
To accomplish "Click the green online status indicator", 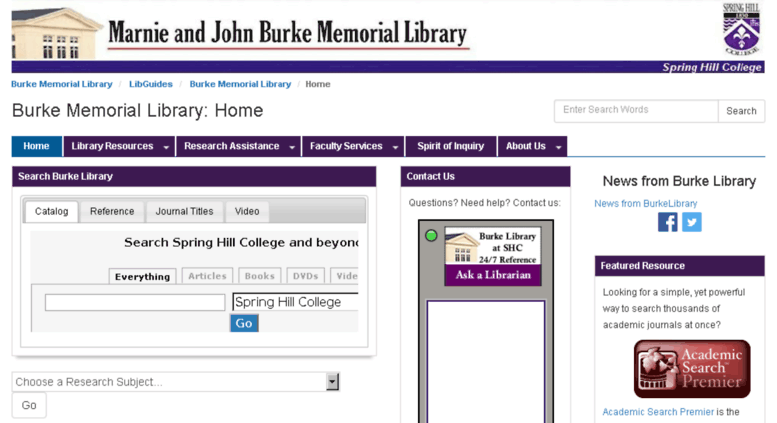I will tap(431, 236).
